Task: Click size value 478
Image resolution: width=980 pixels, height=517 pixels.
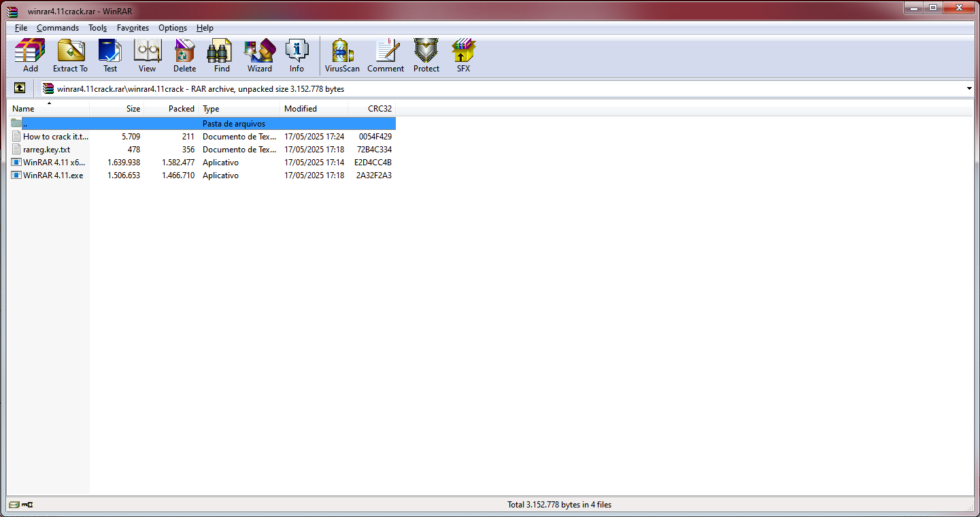Action: [134, 149]
